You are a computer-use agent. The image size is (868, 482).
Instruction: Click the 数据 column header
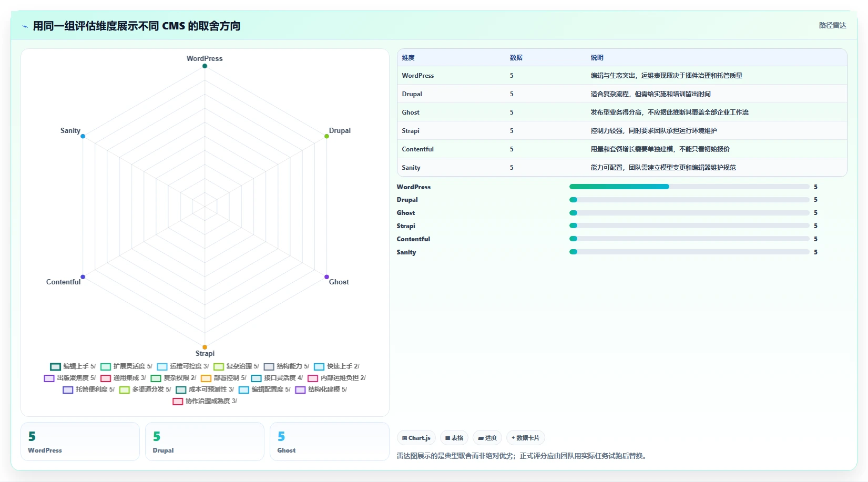point(516,58)
